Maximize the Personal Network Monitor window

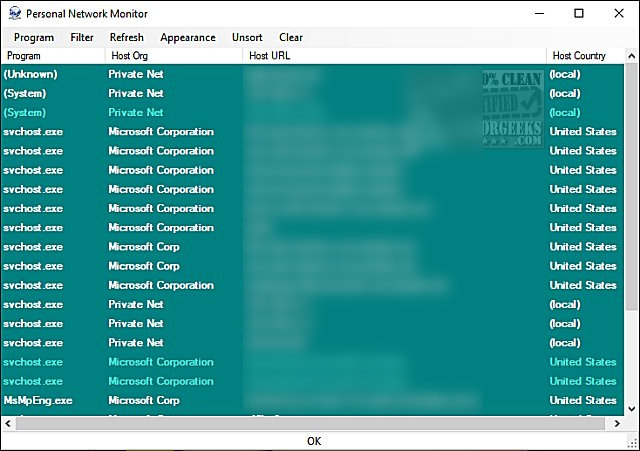(579, 13)
